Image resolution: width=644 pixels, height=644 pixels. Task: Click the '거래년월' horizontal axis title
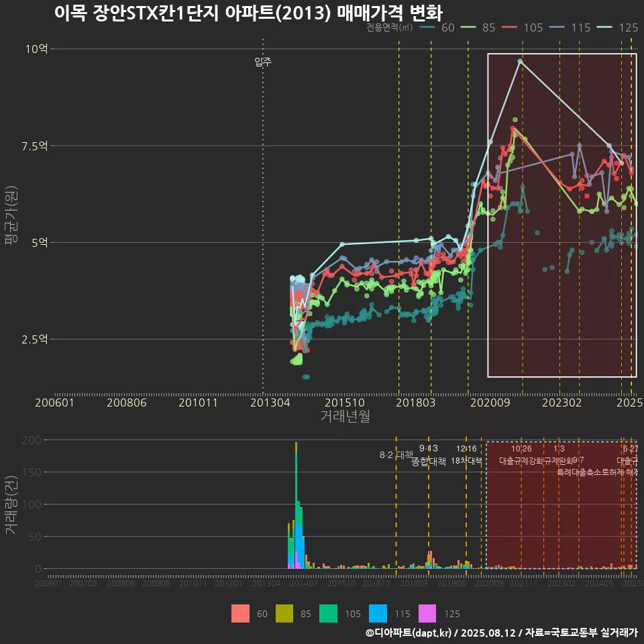coord(345,416)
